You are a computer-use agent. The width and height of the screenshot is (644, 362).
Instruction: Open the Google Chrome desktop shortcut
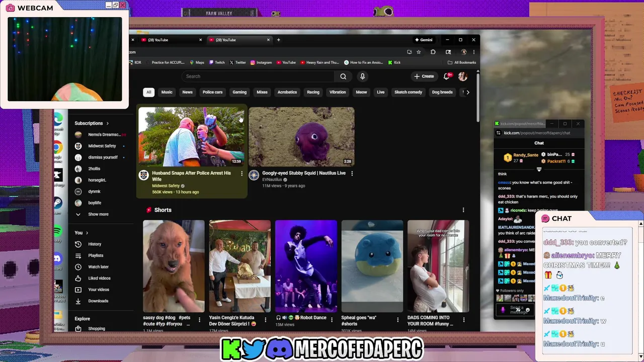(58, 147)
